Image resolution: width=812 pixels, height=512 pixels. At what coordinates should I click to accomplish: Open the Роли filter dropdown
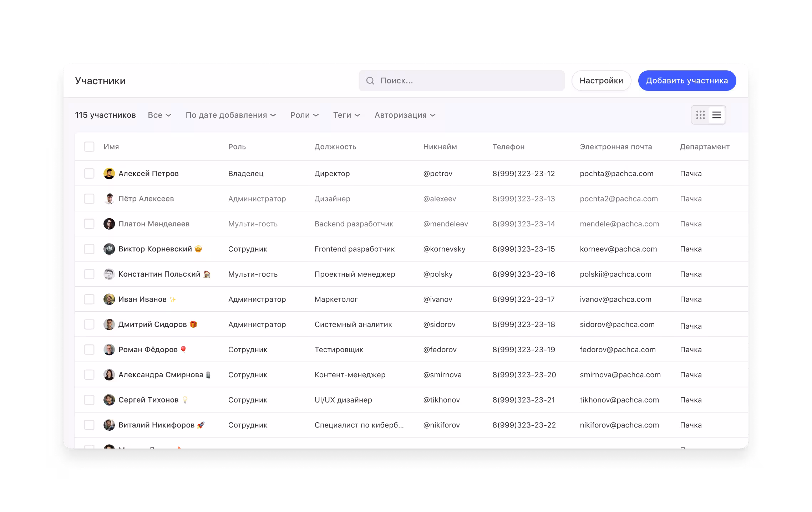304,115
